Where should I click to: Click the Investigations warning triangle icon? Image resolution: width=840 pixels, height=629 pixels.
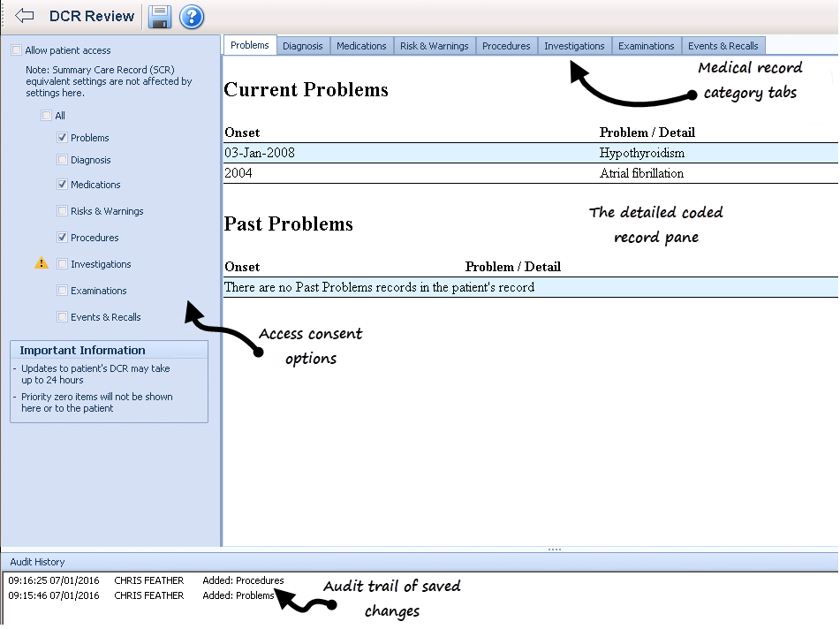click(x=42, y=263)
